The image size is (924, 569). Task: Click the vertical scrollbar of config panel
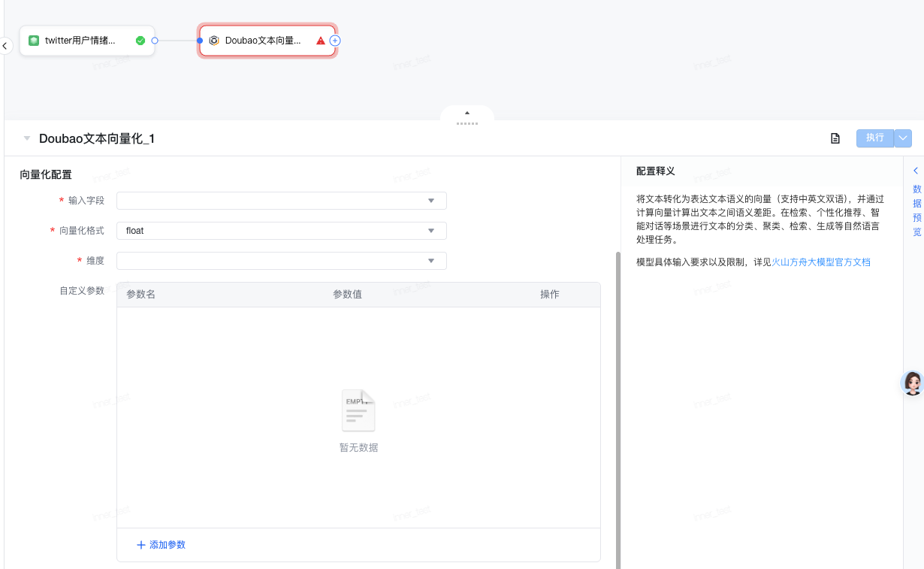coord(618,410)
